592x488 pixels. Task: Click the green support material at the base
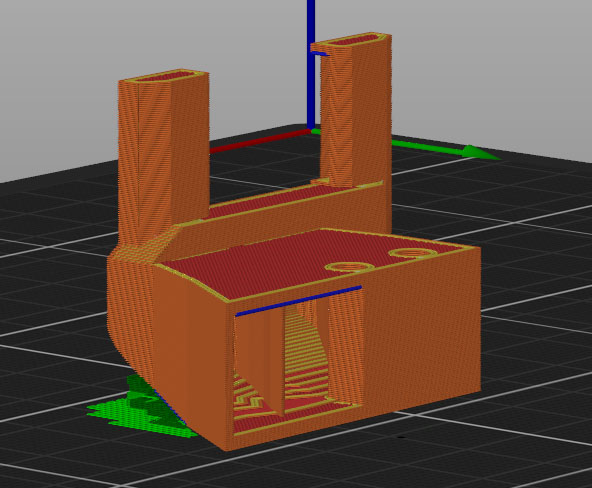[x=142, y=409]
